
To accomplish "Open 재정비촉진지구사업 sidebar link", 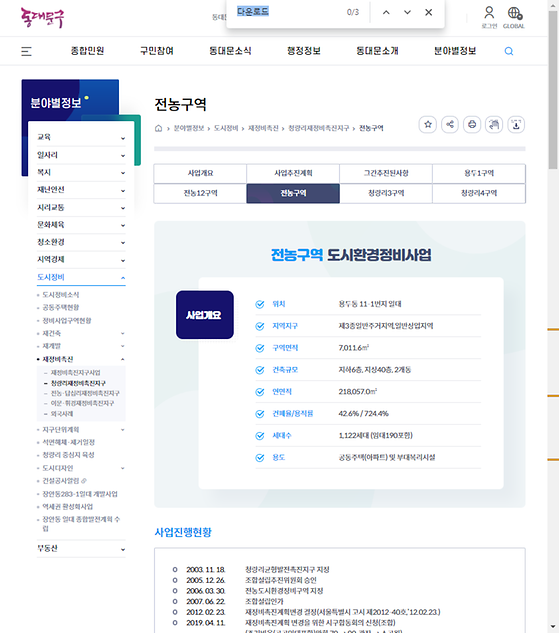I will click(75, 373).
